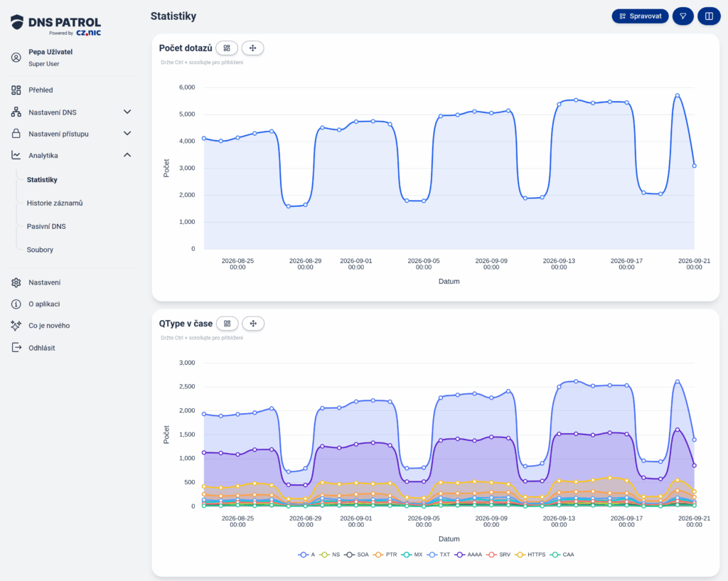Toggle the TXT series in the legend

(x=439, y=555)
